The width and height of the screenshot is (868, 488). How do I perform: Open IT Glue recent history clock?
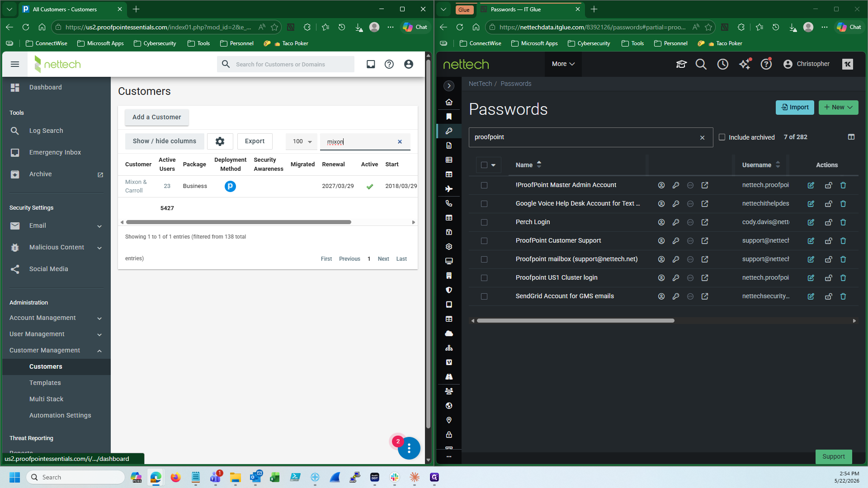tap(723, 64)
